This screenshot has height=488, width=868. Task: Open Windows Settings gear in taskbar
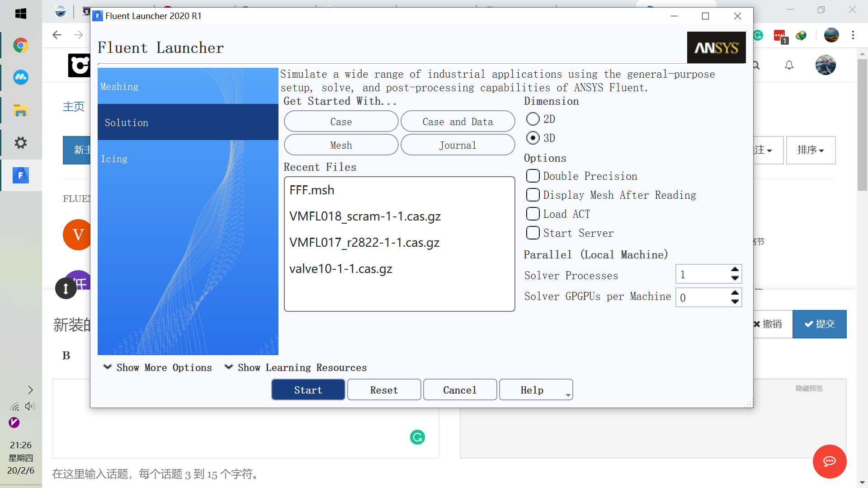coord(21,143)
